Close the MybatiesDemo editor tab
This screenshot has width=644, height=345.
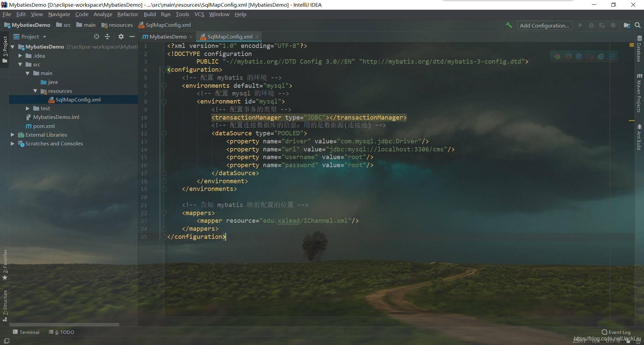[191, 37]
